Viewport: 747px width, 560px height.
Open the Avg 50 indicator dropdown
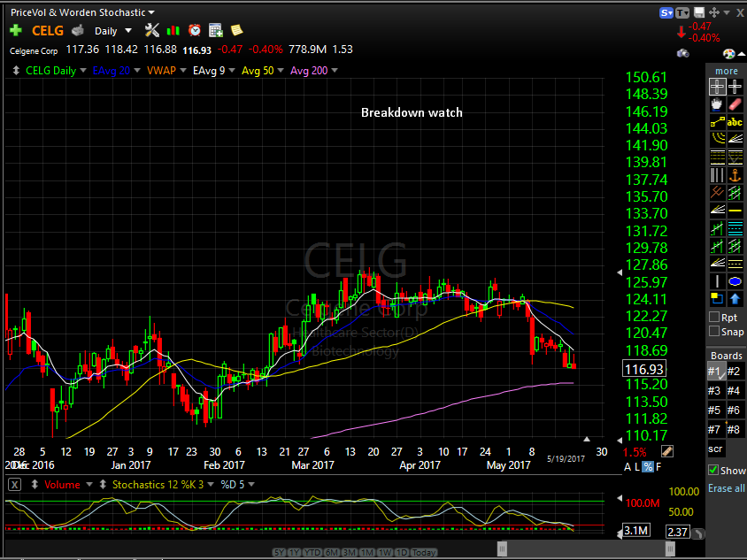click(x=281, y=71)
